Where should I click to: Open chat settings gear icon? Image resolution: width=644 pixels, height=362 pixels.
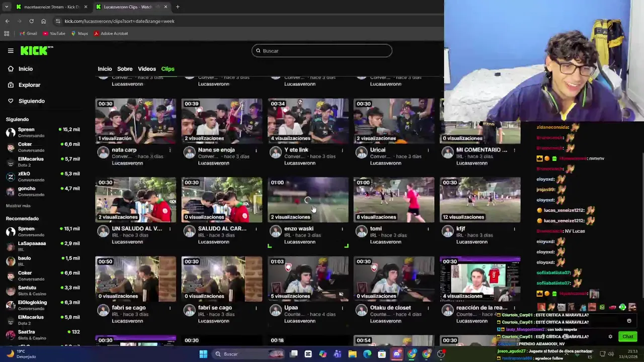point(610,336)
